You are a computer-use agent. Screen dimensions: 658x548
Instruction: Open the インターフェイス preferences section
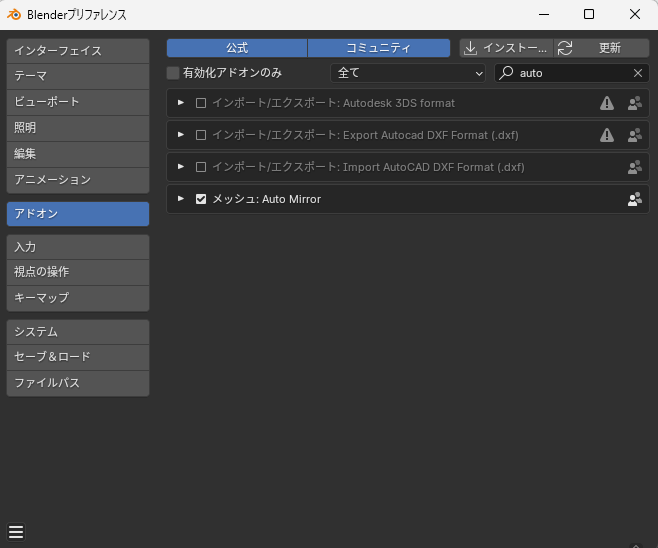point(78,51)
